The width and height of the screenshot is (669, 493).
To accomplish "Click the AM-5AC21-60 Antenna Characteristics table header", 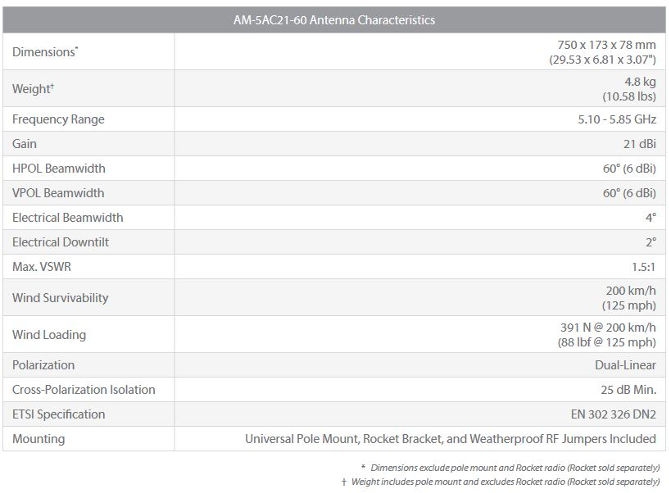I will pyautogui.click(x=334, y=20).
